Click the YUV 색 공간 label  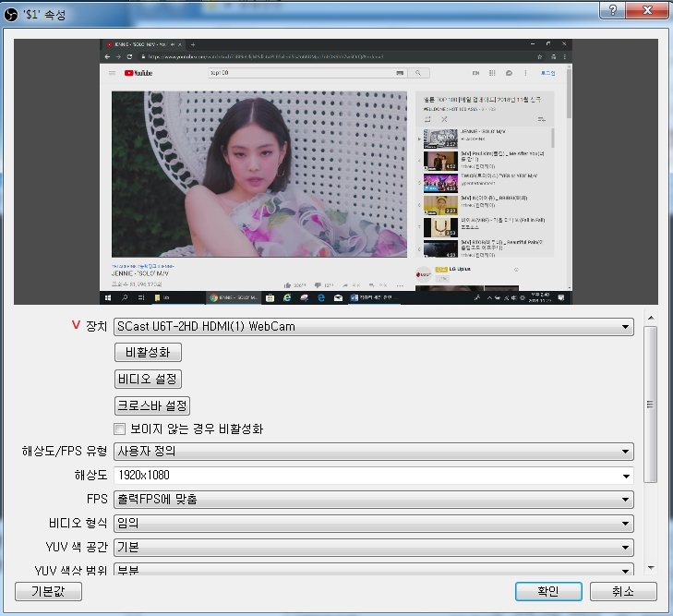[x=77, y=548]
